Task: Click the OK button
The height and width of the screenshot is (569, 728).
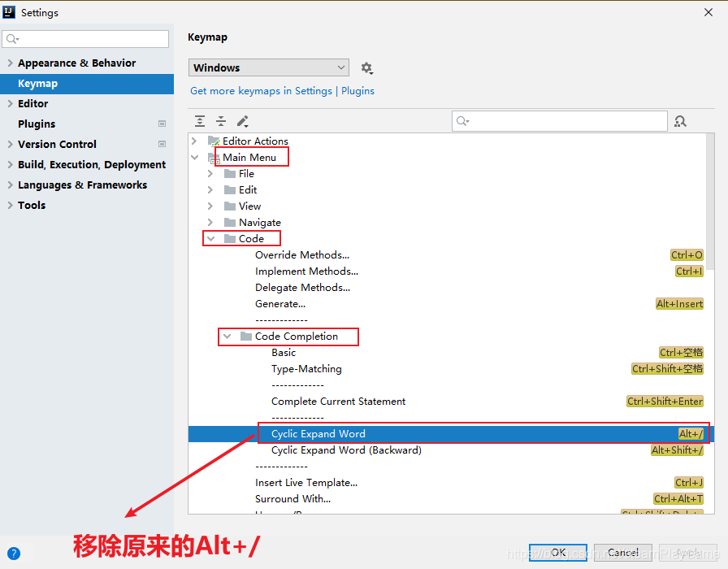Action: (x=558, y=552)
